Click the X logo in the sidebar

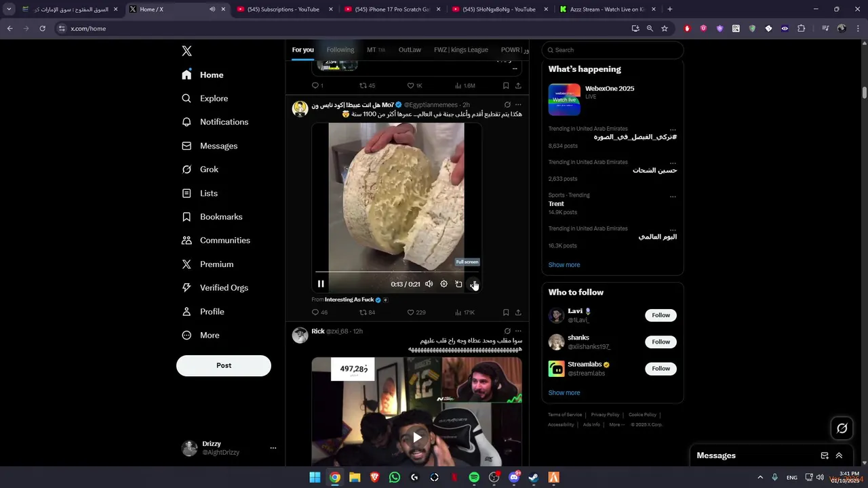(187, 51)
